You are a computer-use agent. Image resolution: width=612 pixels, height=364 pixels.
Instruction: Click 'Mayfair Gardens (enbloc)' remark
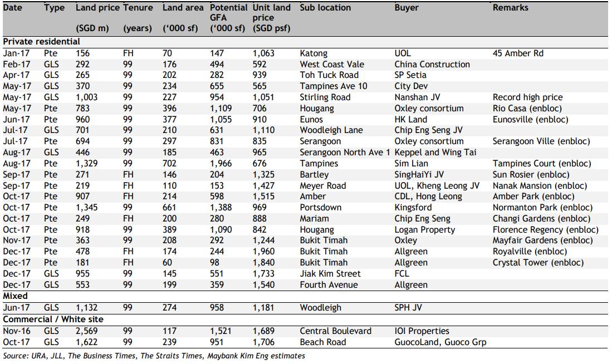[542, 240]
